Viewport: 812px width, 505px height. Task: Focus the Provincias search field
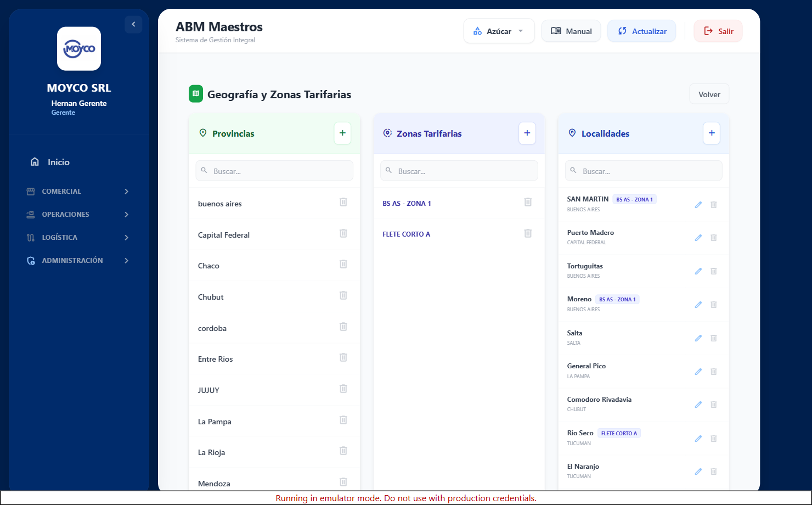(274, 171)
